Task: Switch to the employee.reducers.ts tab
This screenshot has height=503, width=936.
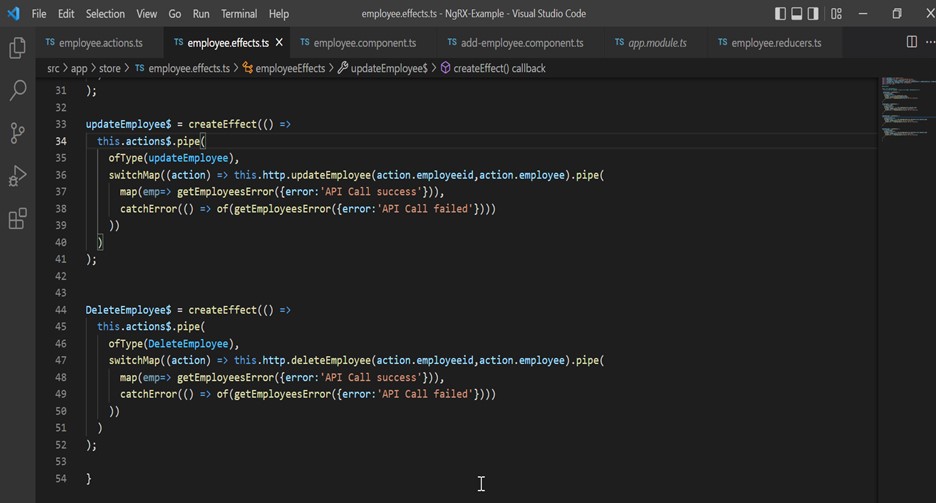Action: click(x=775, y=43)
